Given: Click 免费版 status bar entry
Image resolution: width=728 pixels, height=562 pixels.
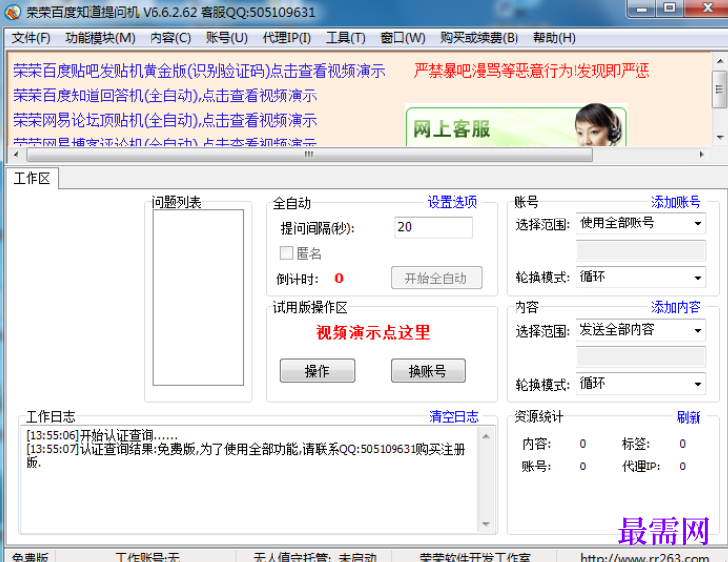Looking at the screenshot, I should [x=30, y=556].
